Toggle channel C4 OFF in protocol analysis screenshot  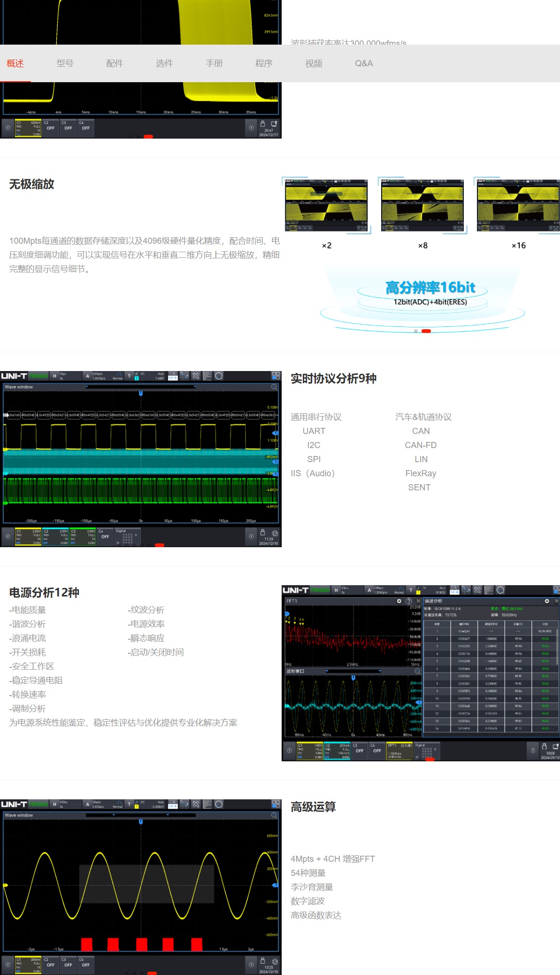pyautogui.click(x=105, y=536)
